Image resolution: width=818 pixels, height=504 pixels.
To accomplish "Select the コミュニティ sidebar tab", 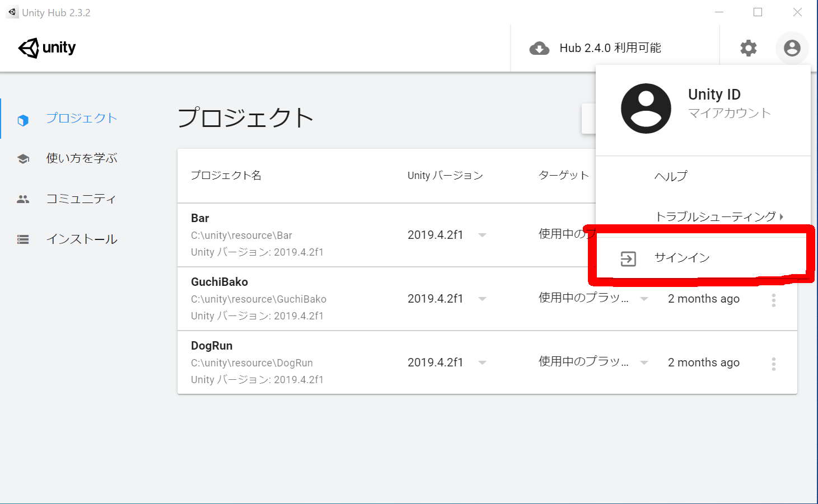I will pos(81,199).
